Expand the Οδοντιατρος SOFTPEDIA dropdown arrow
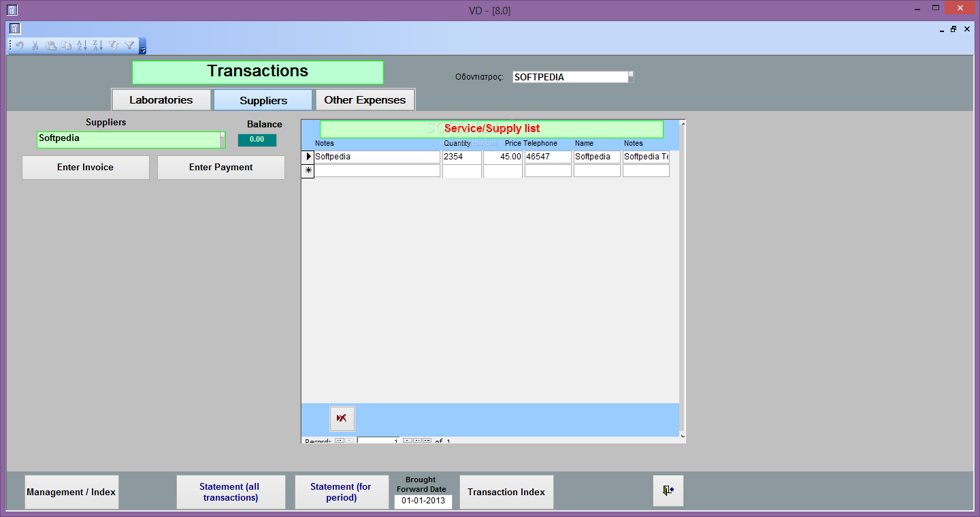 tap(631, 77)
